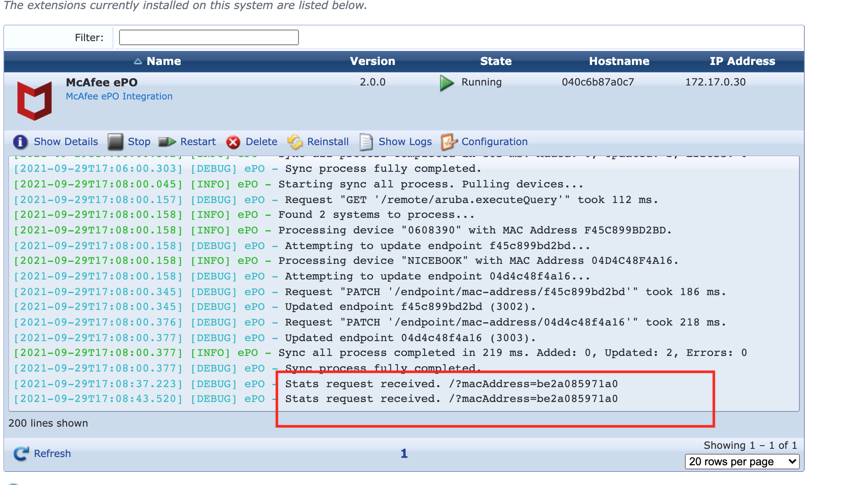Click the Refresh circular arrow icon
868x485 pixels.
(x=21, y=453)
